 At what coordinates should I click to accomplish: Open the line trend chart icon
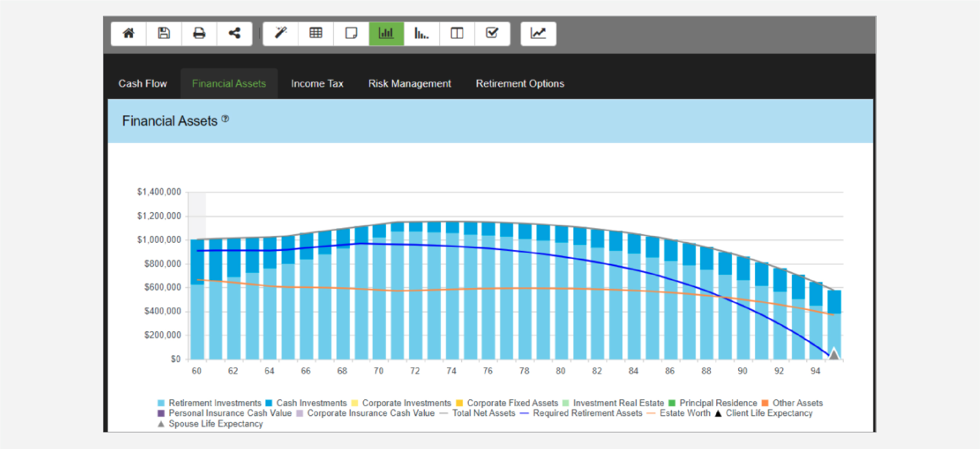[538, 34]
